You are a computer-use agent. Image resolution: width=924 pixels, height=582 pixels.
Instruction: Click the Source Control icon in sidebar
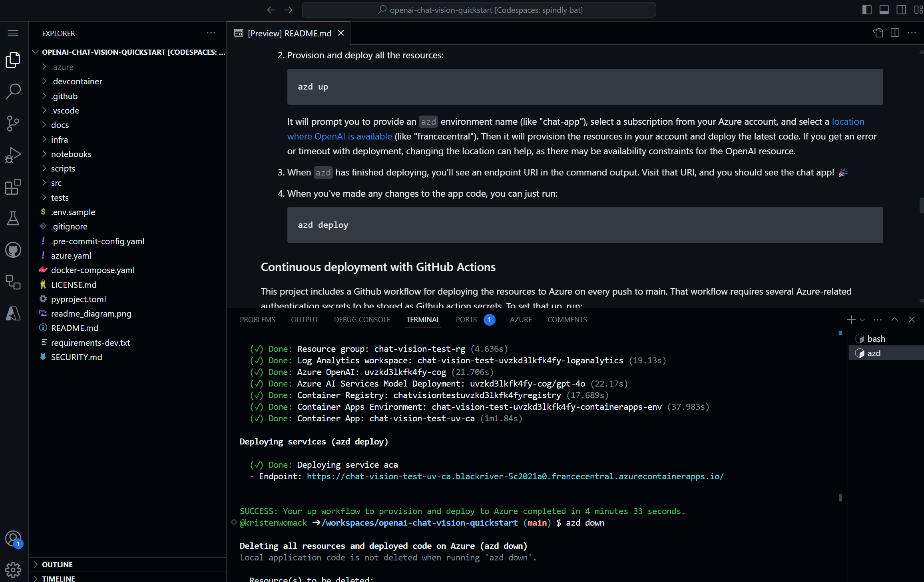click(x=14, y=123)
